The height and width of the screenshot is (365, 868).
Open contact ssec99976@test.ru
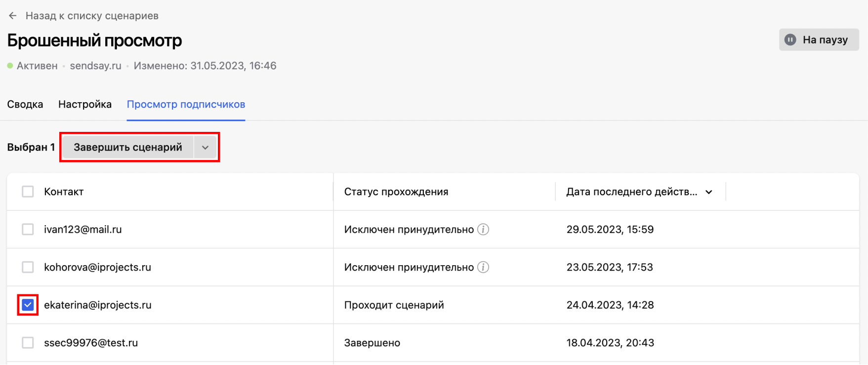pos(91,343)
